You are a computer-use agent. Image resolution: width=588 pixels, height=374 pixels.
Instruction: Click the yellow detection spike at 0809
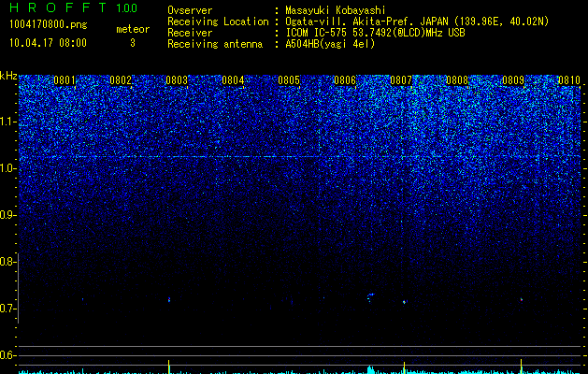[522, 367]
